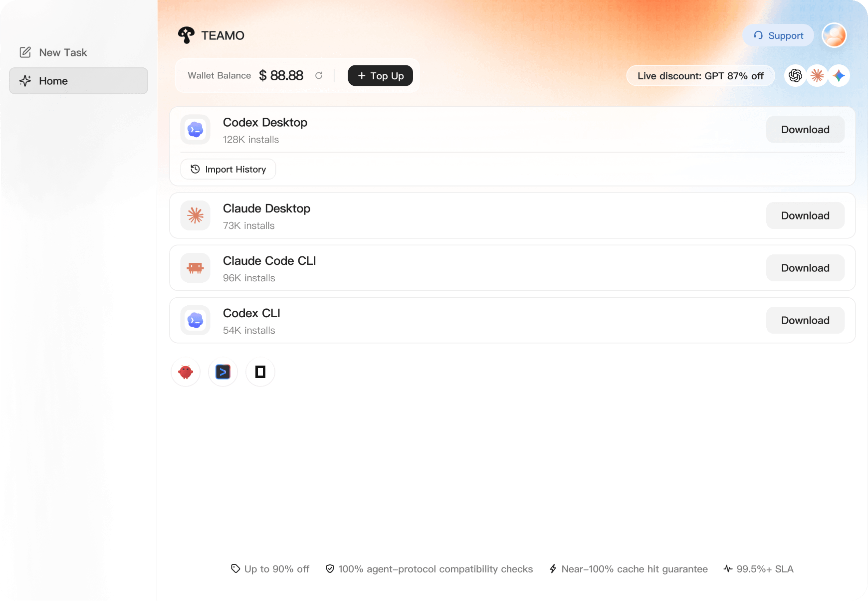Open the user avatar profile
Viewport: 868px width, 601px height.
click(834, 35)
